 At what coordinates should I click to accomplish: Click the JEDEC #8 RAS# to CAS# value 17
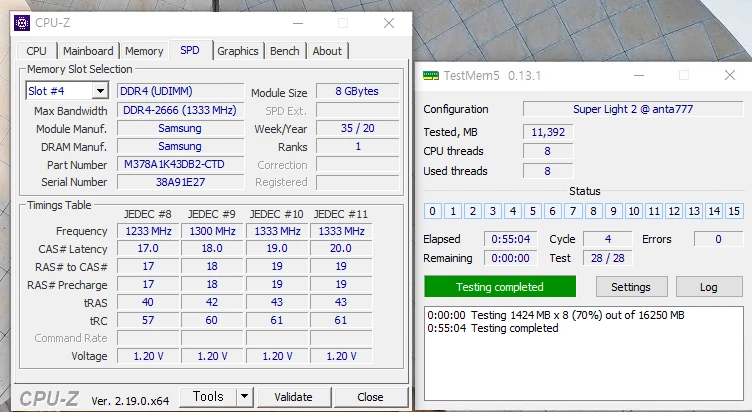(x=148, y=266)
